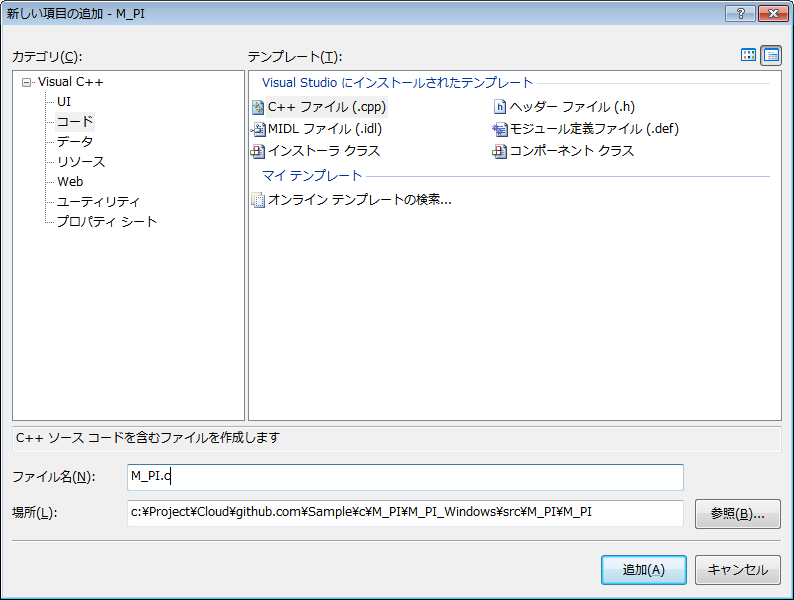This screenshot has width=794, height=600.
Task: Switch templates to small icons list view
Action: point(771,55)
